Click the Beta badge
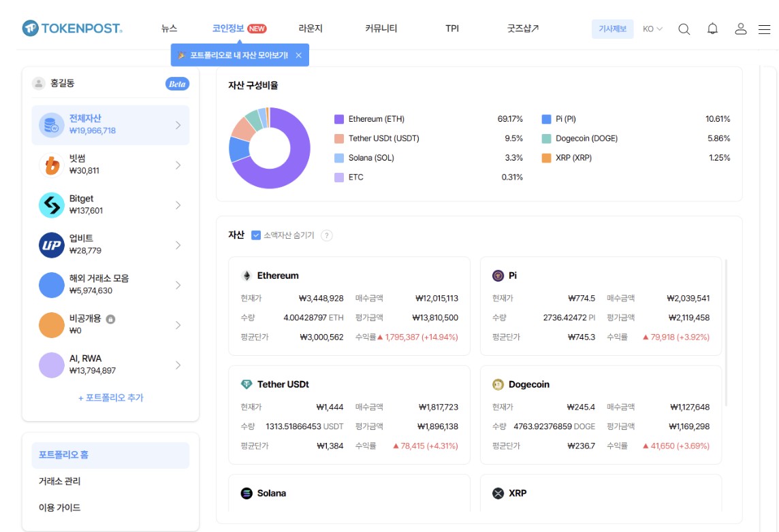Screen dimensions: 779x532 coord(177,84)
